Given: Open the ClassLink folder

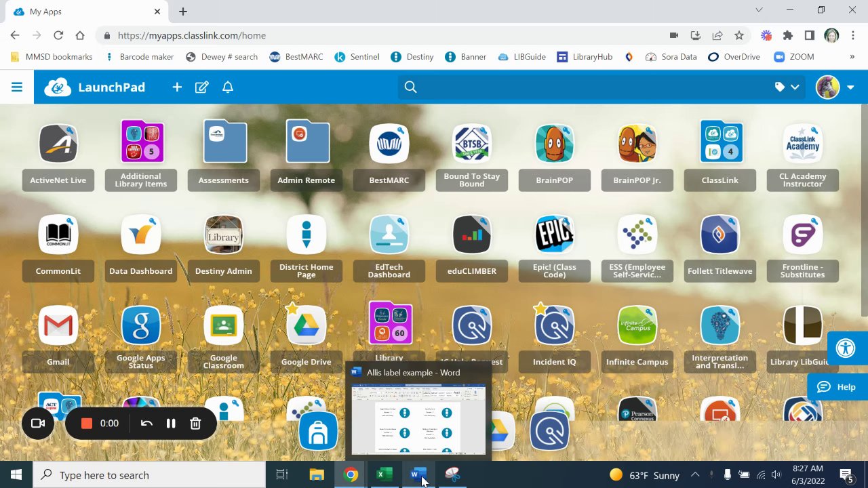Looking at the screenshot, I should [720, 142].
